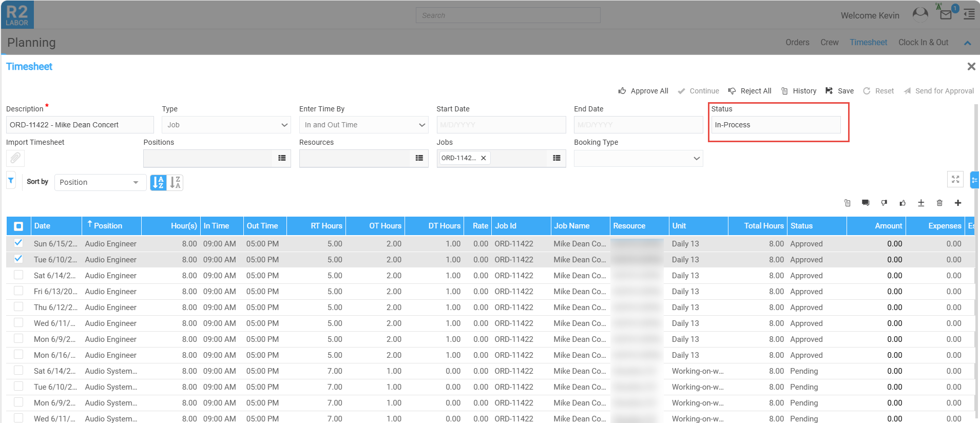The height and width of the screenshot is (423, 980).
Task: Expand the Booking Type dropdown
Action: pos(638,158)
